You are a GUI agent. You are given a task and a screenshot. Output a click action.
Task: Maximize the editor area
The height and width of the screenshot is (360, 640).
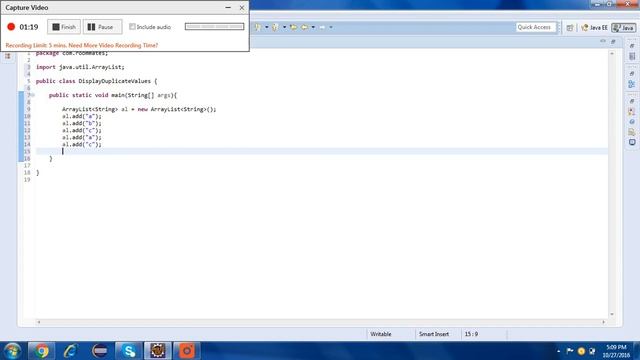point(613,42)
